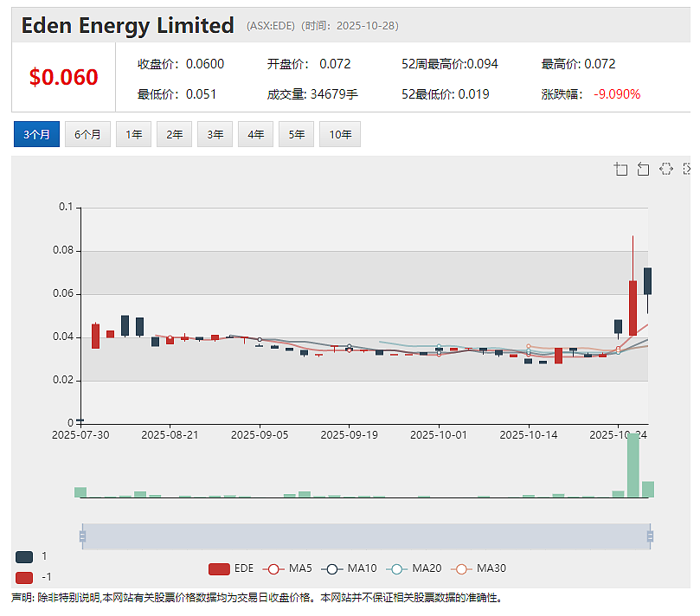Click the 最高价: 0.072 text
Viewport: 700px width, 616px height.
coord(579,64)
